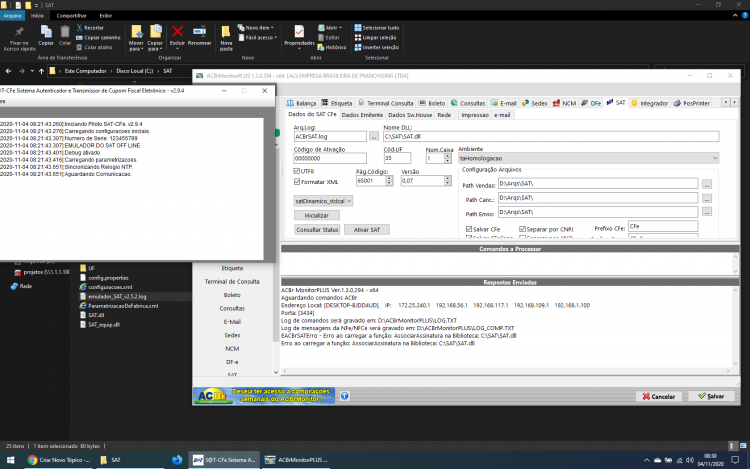Click Recortar scissors option
This screenshot has height=469, width=750.
pyautogui.click(x=90, y=28)
